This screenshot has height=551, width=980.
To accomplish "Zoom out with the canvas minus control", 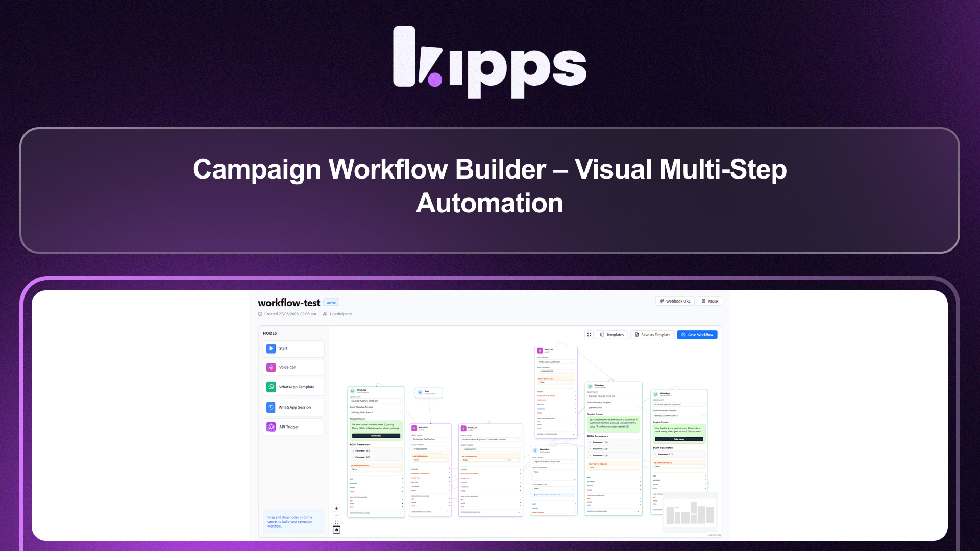I will (x=336, y=515).
